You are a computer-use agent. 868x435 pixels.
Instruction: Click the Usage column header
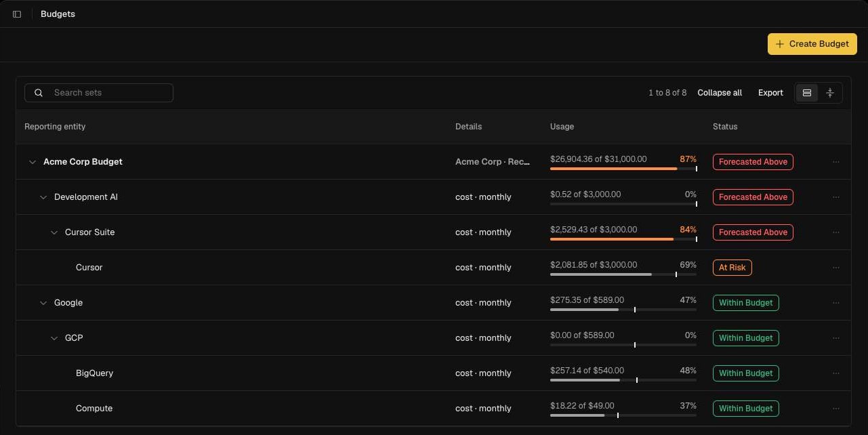tap(562, 127)
